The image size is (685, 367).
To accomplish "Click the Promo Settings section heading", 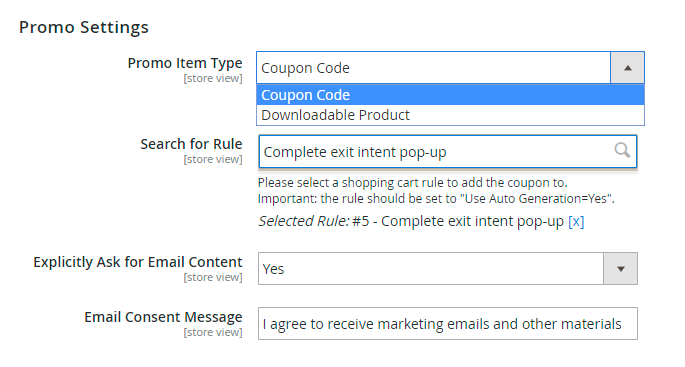I will coord(84,27).
